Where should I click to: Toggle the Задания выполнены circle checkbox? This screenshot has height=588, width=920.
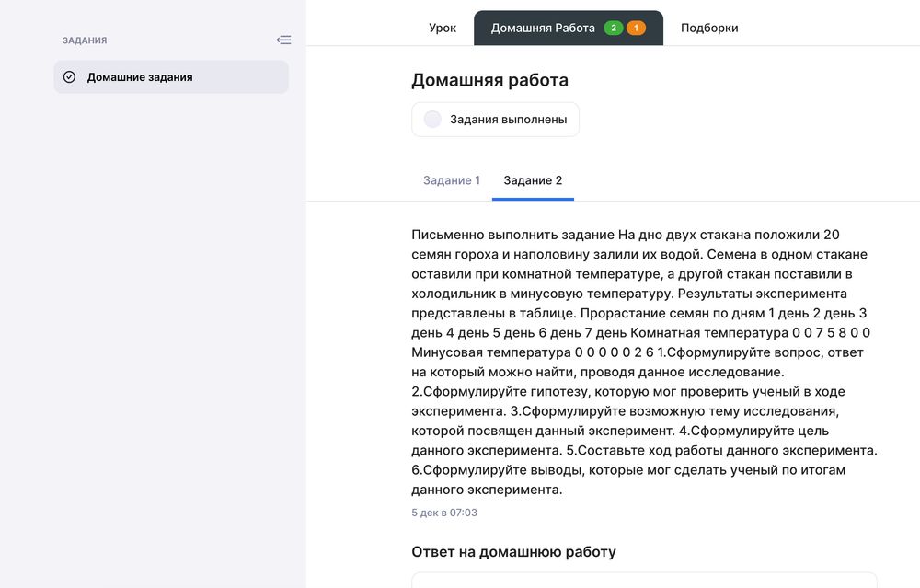[432, 120]
